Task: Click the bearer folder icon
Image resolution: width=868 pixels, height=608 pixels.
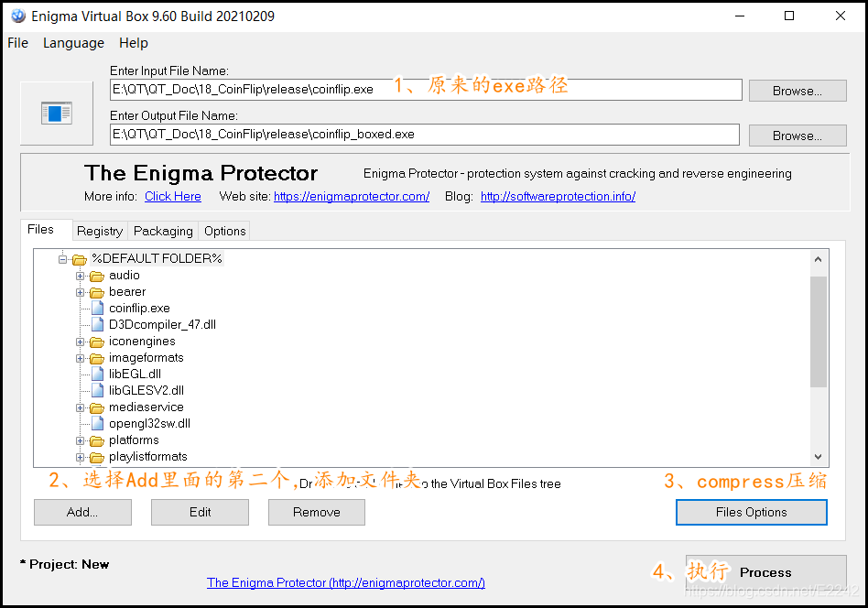Action: pyautogui.click(x=97, y=292)
